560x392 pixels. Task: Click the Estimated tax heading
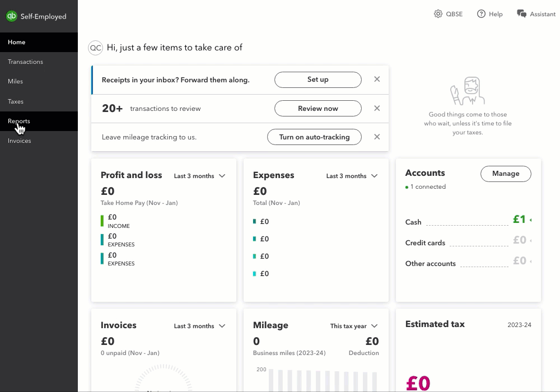coord(435,324)
